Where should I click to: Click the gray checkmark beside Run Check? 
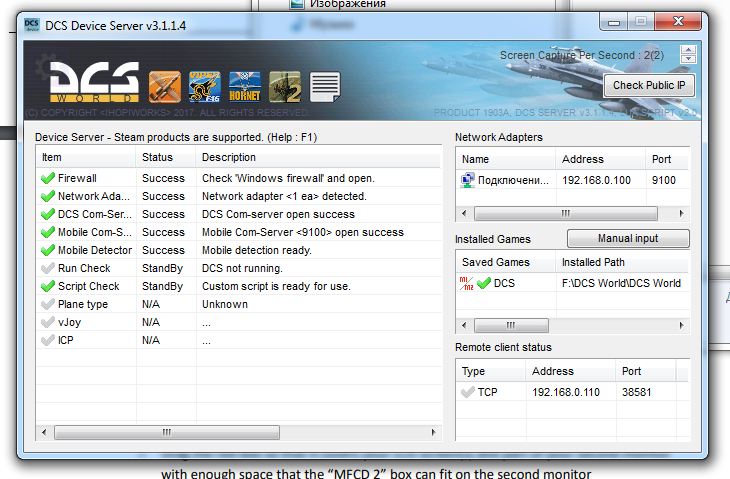coord(48,268)
